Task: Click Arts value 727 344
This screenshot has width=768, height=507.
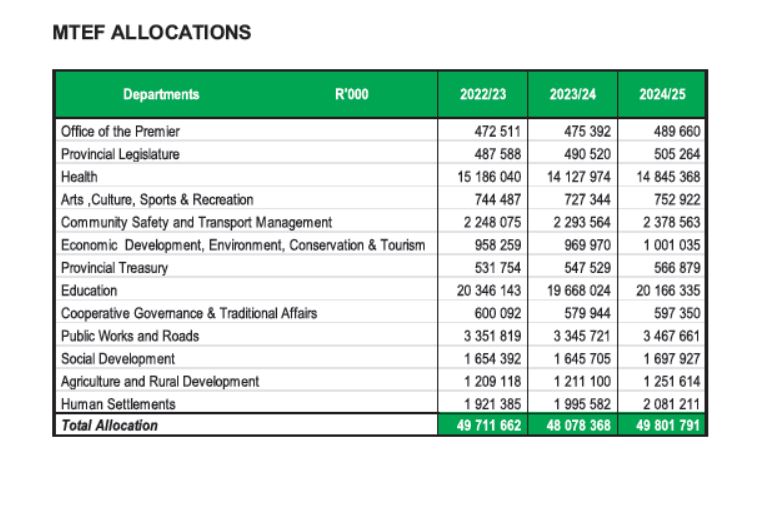Action: pos(587,200)
